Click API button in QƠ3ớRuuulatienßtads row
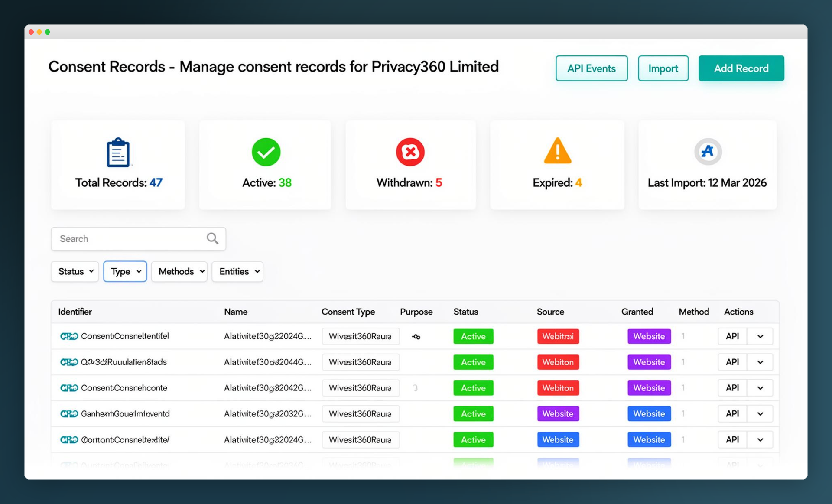This screenshot has width=832, height=504. [x=732, y=362]
